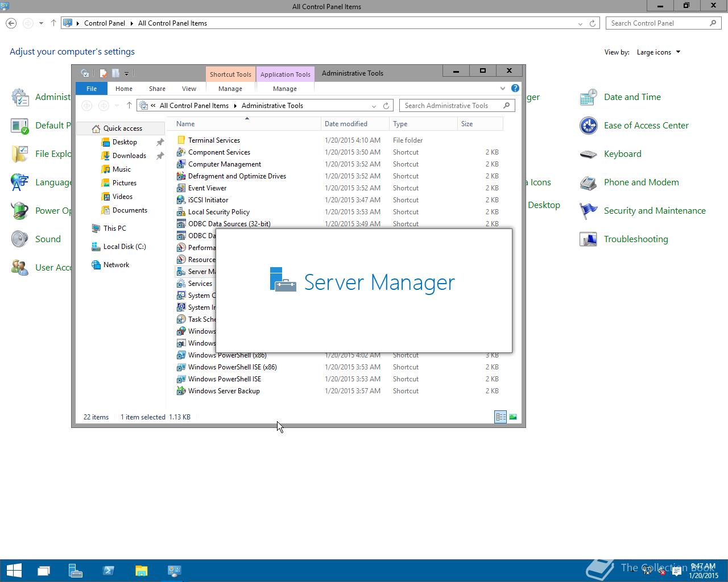Open Pictures in the navigation pane
728x582 pixels.
pos(125,183)
